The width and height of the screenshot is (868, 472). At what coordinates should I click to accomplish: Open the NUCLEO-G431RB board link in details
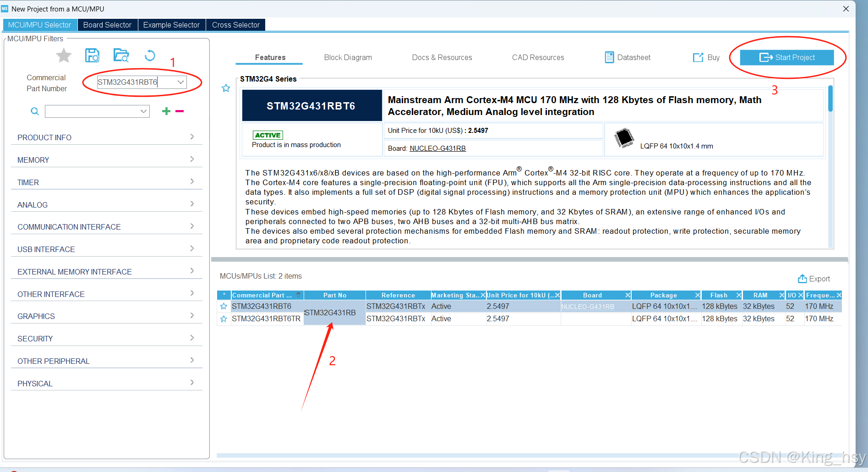437,148
